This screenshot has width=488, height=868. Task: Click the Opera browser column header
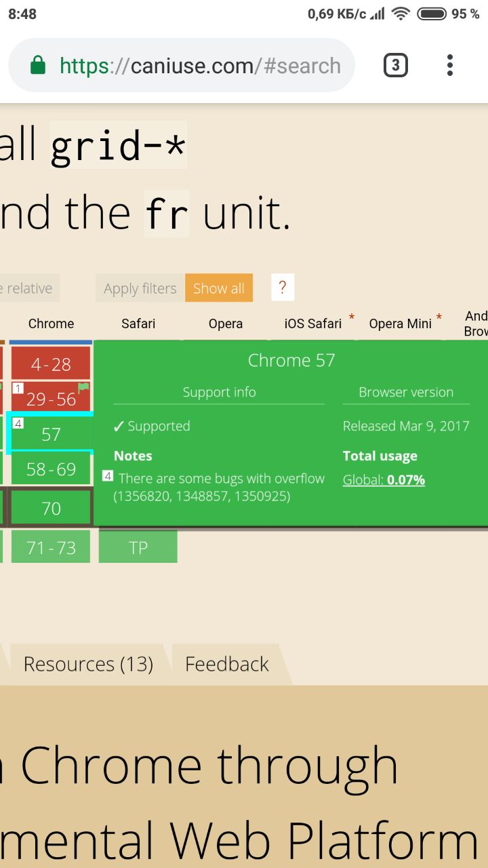tap(226, 323)
